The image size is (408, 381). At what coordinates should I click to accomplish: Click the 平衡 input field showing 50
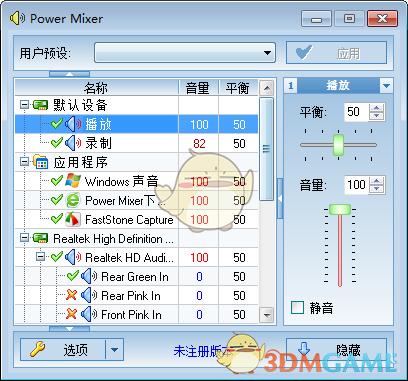357,112
